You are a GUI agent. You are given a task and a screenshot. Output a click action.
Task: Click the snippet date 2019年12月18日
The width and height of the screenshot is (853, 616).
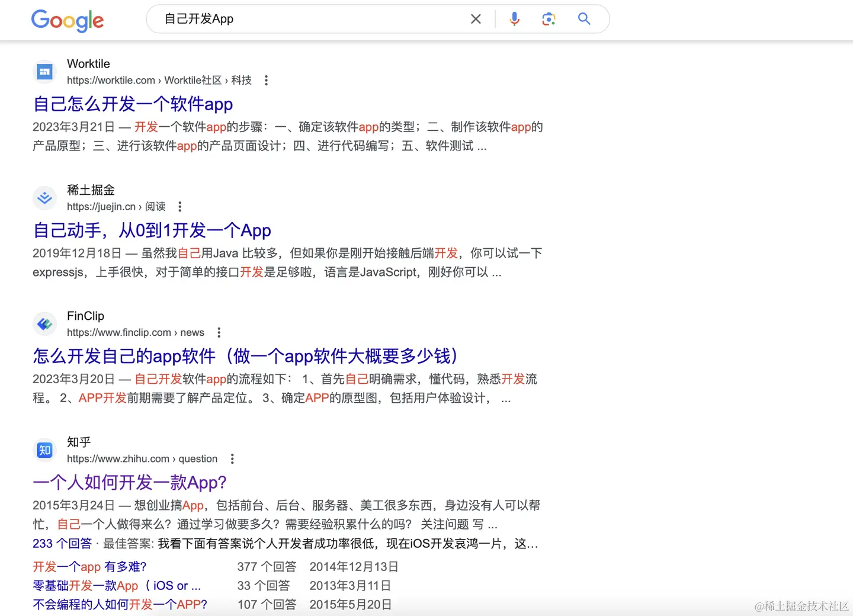point(77,254)
